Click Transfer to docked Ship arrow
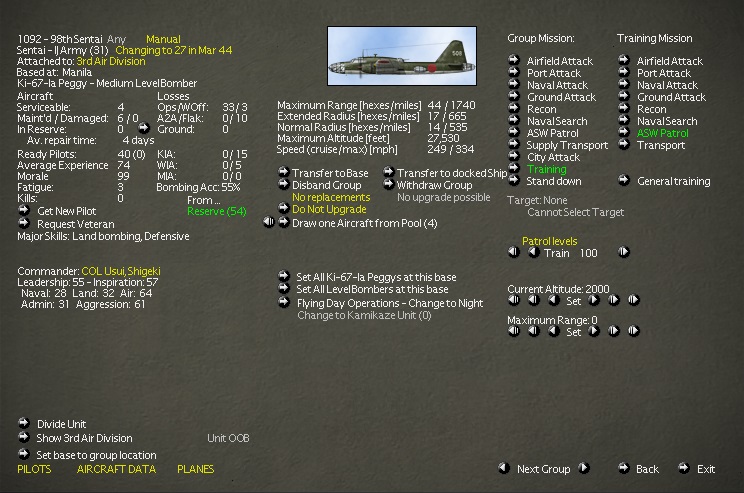This screenshot has height=493, width=744. 389,171
